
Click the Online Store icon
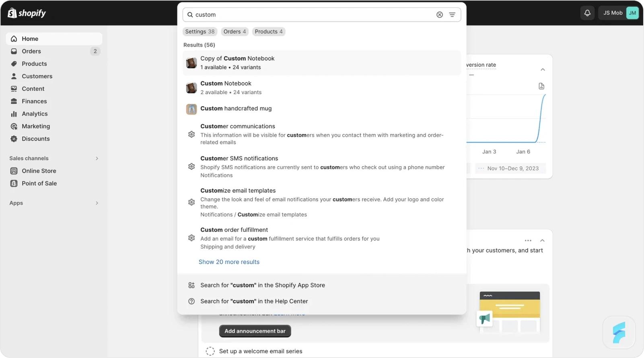click(x=14, y=171)
